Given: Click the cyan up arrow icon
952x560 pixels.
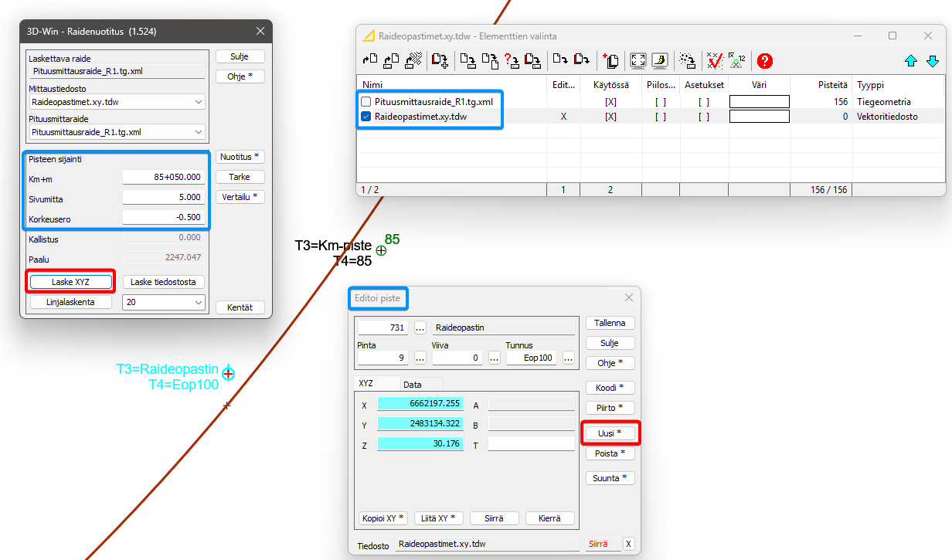Looking at the screenshot, I should click(911, 60).
